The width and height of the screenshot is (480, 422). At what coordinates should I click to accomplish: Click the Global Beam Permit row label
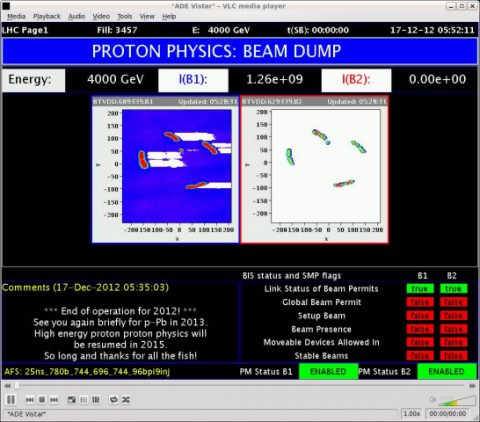pyautogui.click(x=322, y=302)
